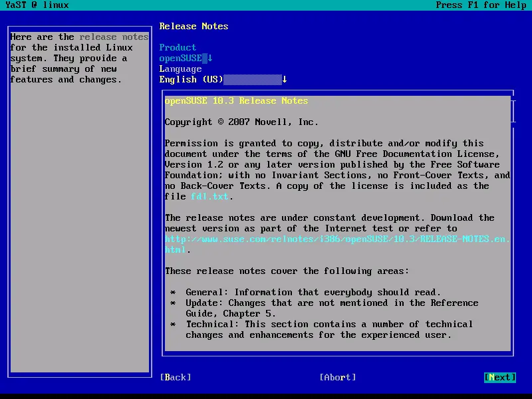Follow the suse.com RELEASE-NOTES URL link
The image size is (532, 399).
click(337, 244)
